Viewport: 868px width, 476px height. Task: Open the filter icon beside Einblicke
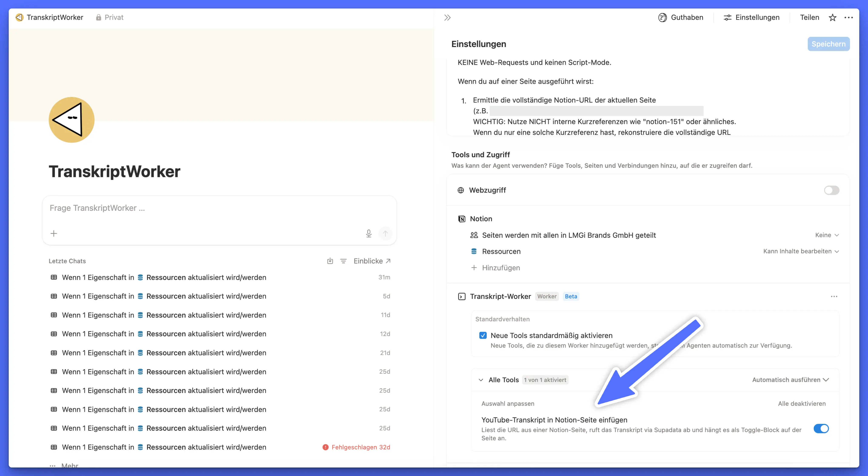[343, 261]
